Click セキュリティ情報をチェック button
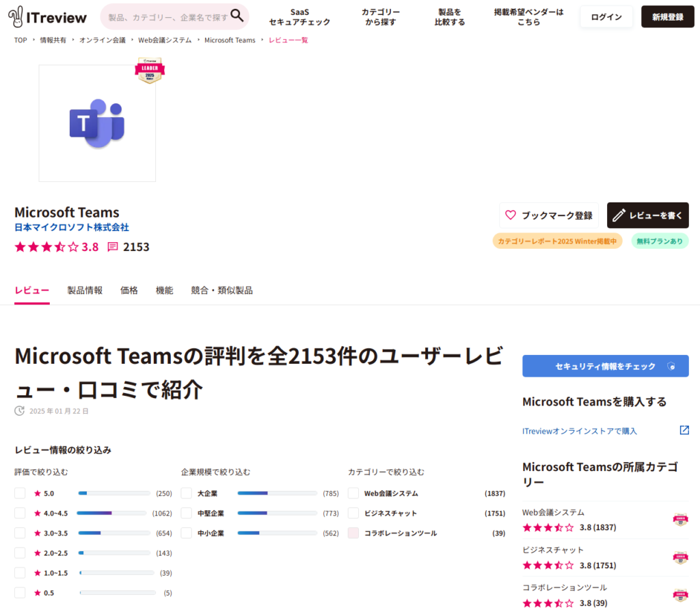Image resolution: width=700 pixels, height=612 pixels. (606, 367)
